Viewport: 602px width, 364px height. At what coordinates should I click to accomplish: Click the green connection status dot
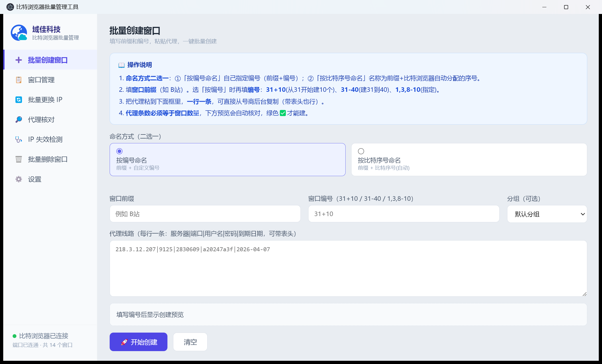coord(15,336)
